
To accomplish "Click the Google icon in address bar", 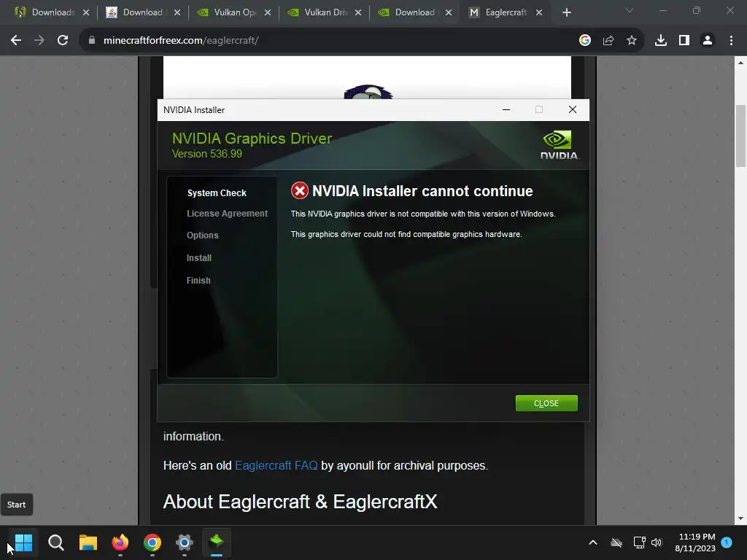I will point(585,41).
